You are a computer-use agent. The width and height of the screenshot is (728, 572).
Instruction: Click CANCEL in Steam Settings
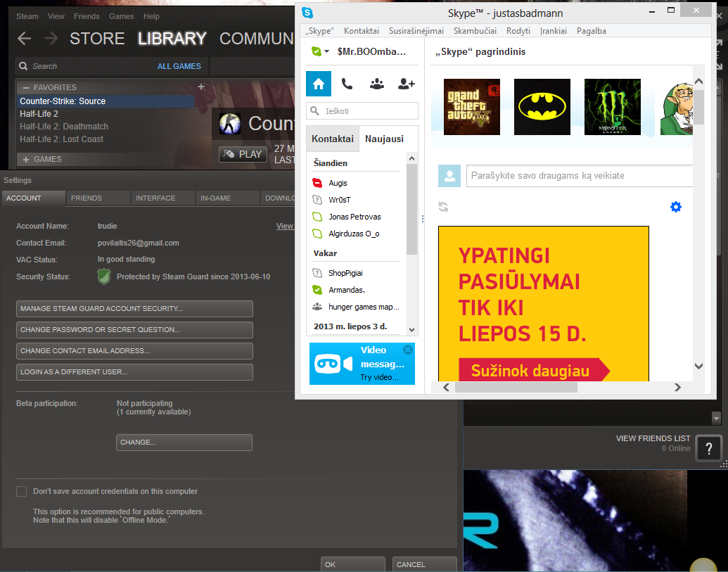point(424,564)
